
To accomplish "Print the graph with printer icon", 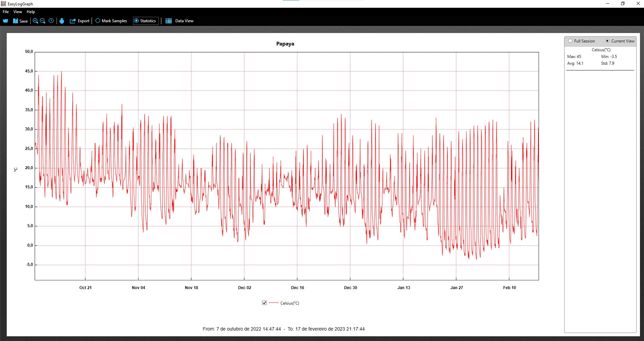I will tap(62, 21).
